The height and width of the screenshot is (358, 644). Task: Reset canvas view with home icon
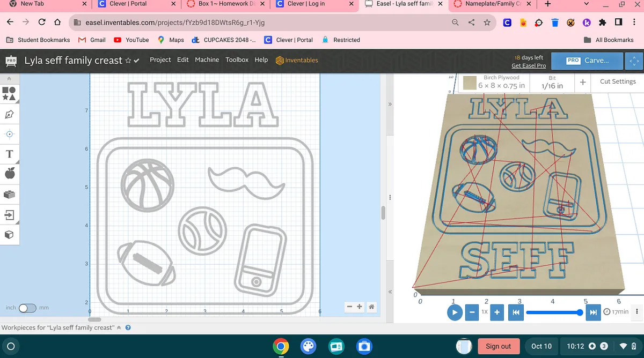(371, 307)
